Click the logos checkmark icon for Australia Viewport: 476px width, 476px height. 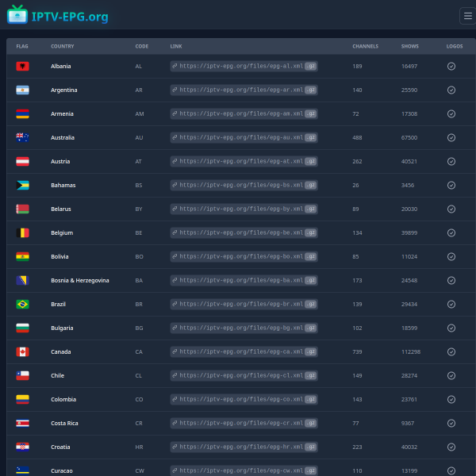[451, 137]
